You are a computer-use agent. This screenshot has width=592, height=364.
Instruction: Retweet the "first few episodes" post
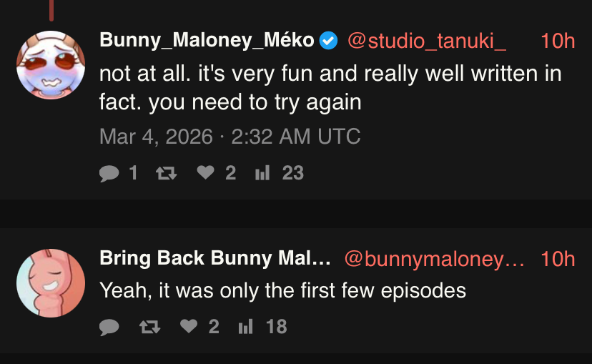pos(149,327)
